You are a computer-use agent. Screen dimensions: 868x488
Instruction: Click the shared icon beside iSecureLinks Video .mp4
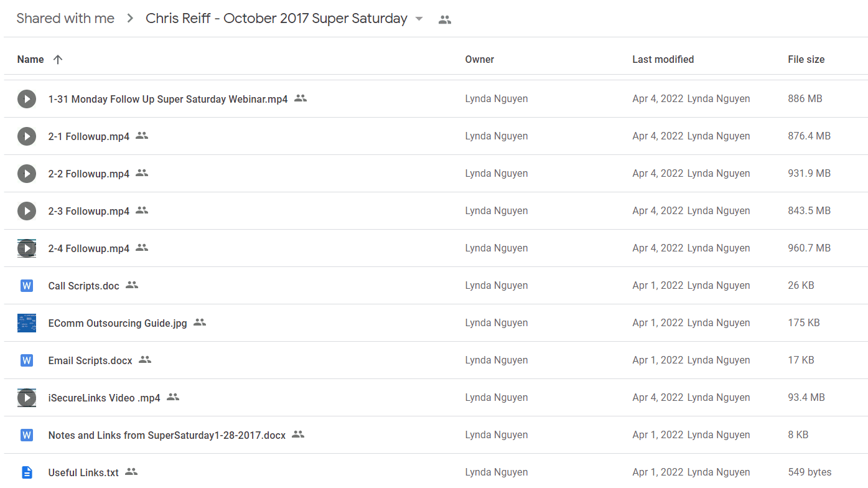pyautogui.click(x=173, y=397)
